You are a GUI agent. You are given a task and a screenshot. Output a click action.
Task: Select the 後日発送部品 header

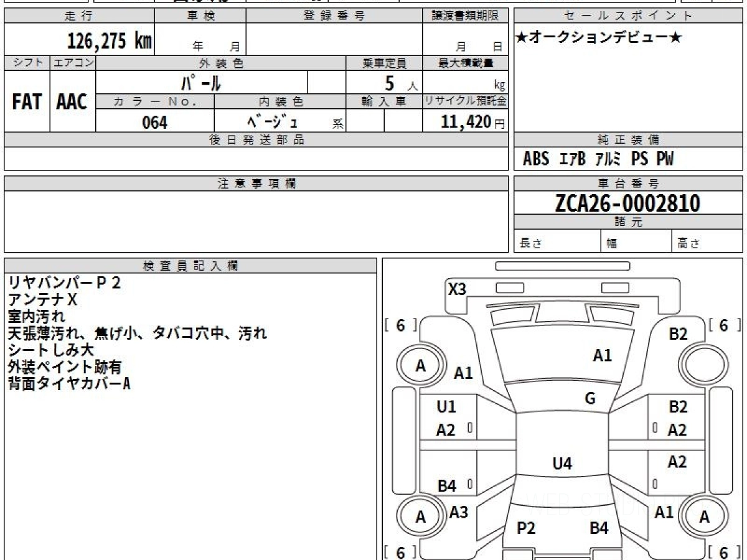tap(256, 140)
